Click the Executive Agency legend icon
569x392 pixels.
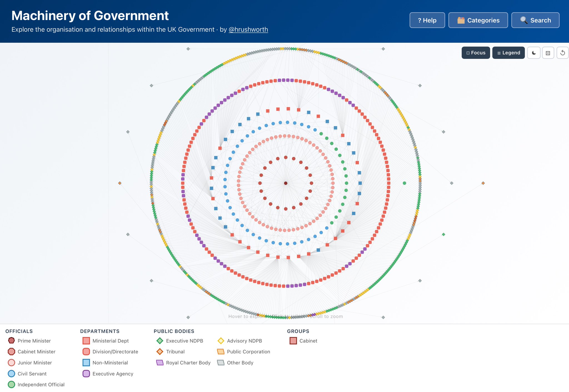[x=86, y=374]
